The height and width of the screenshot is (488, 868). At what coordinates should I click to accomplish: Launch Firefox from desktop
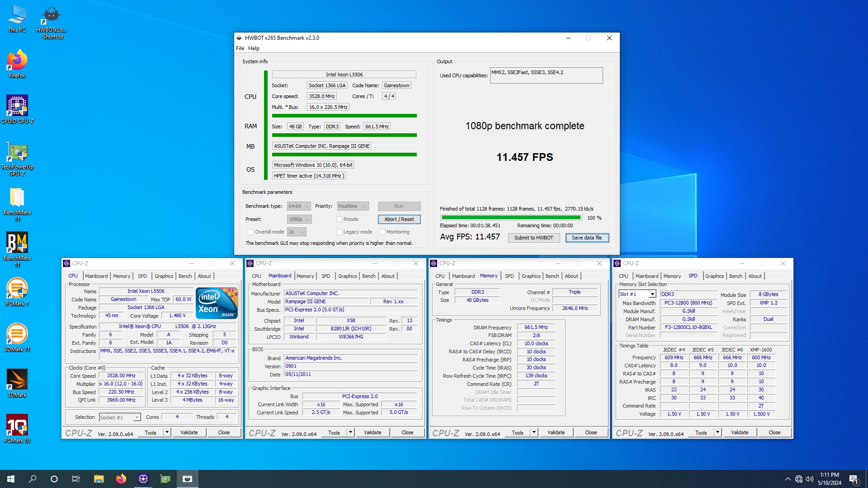pyautogui.click(x=17, y=64)
